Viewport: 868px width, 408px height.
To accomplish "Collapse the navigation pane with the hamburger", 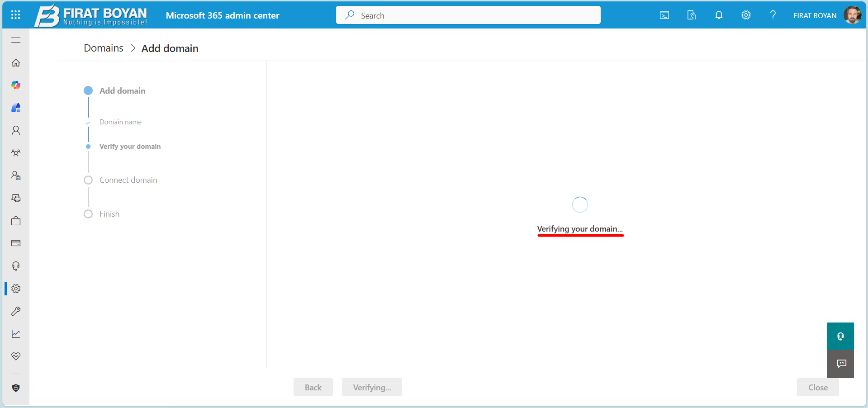I will click(x=16, y=40).
